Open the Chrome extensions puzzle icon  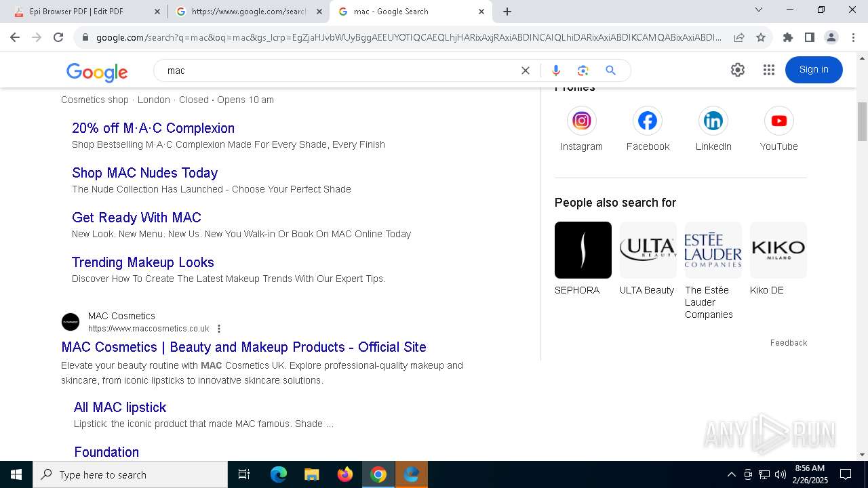point(787,37)
